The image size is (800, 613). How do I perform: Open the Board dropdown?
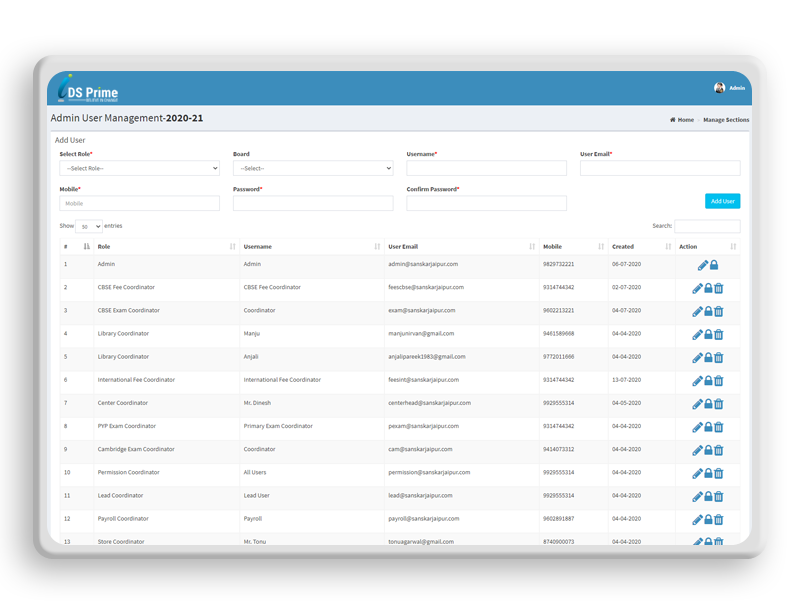click(313, 168)
